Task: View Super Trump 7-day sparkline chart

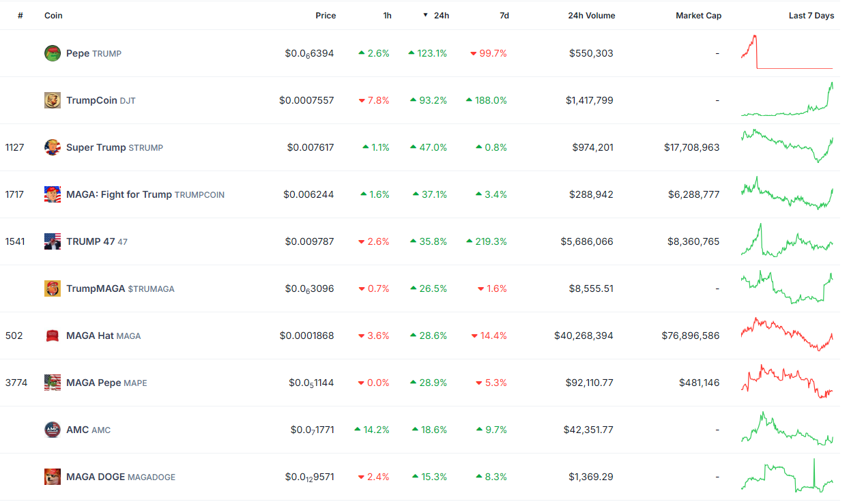Action: pos(787,146)
